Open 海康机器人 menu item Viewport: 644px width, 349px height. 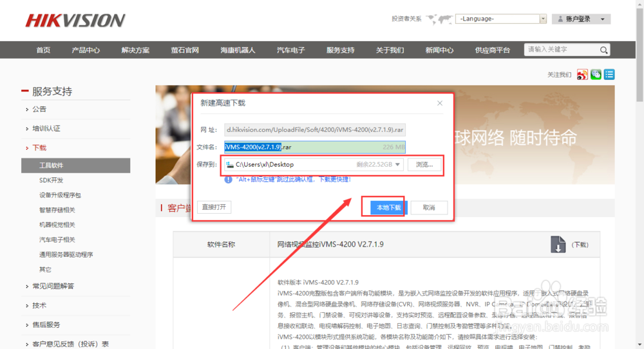(x=238, y=50)
